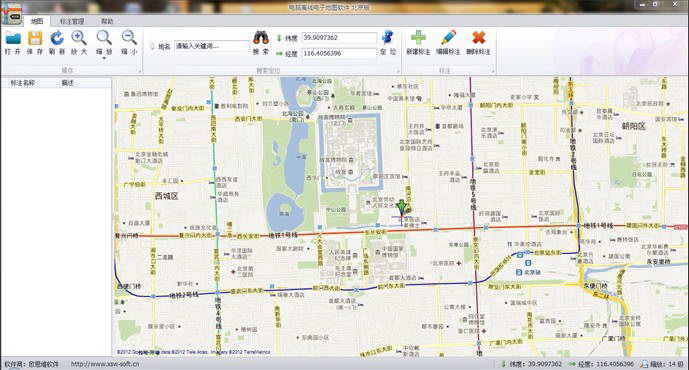This screenshot has width=689, height=370.
Task: Click the 删除标注 red X icon
Action: [479, 38]
